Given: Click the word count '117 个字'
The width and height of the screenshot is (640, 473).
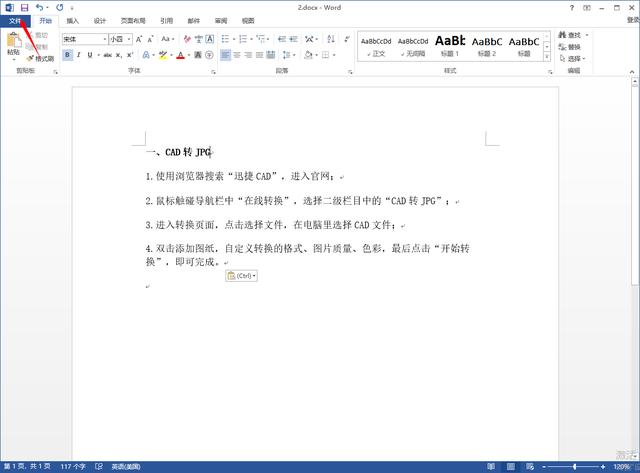Looking at the screenshot, I should click(x=73, y=466).
